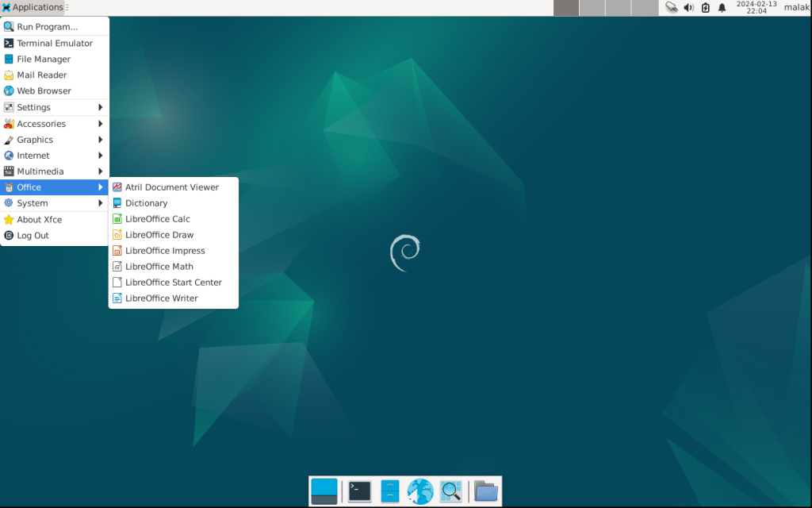This screenshot has height=508, width=812.
Task: Click the battery power icon in panel
Action: pos(705,8)
